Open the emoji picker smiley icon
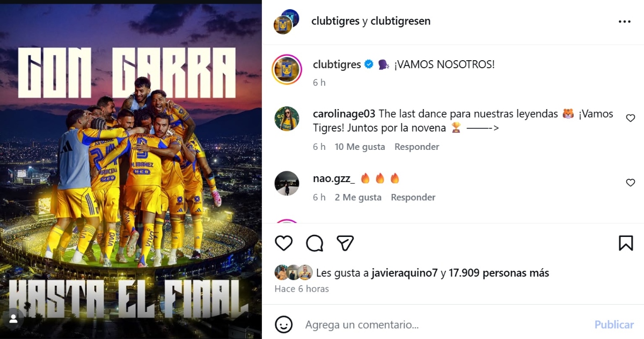The width and height of the screenshot is (644, 339). (283, 324)
